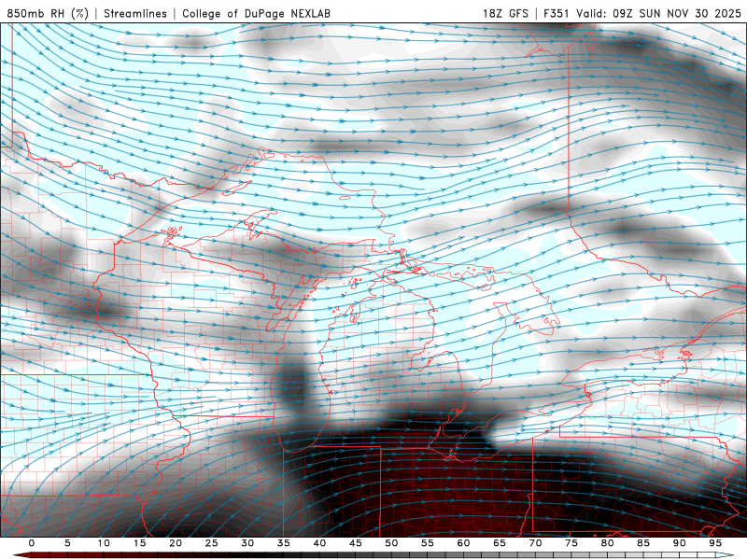Click the '10' label on the RH scale
The height and width of the screenshot is (560, 747).
104,543
